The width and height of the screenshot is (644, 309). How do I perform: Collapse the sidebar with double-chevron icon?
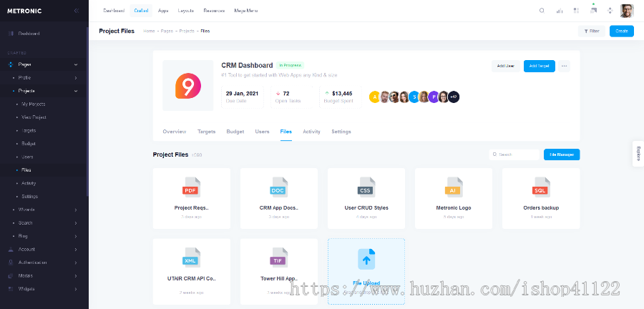click(x=77, y=11)
